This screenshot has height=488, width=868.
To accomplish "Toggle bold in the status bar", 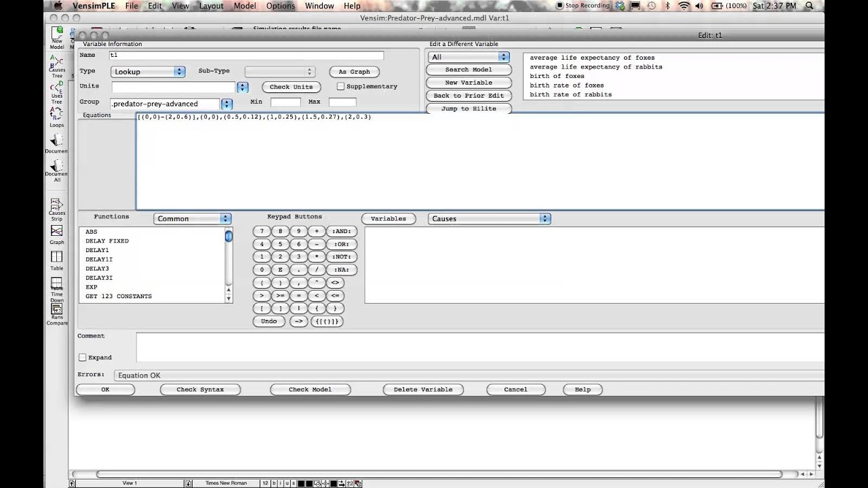I will point(275,483).
